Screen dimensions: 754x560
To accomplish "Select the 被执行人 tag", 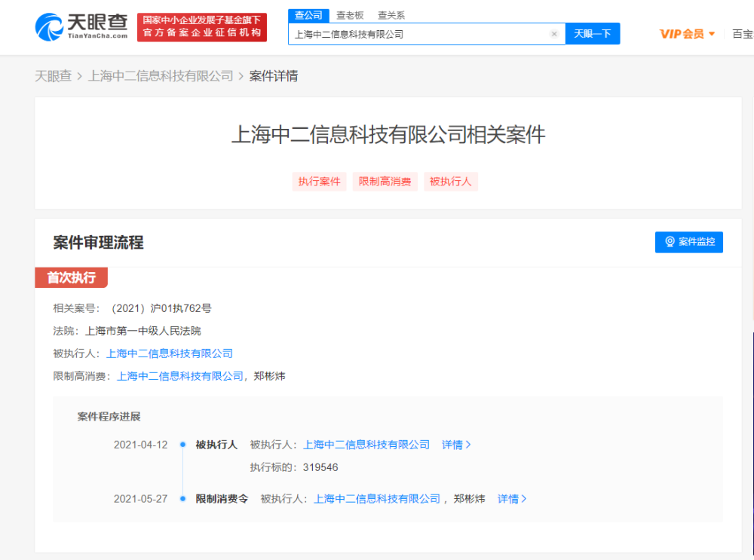I will pos(451,182).
